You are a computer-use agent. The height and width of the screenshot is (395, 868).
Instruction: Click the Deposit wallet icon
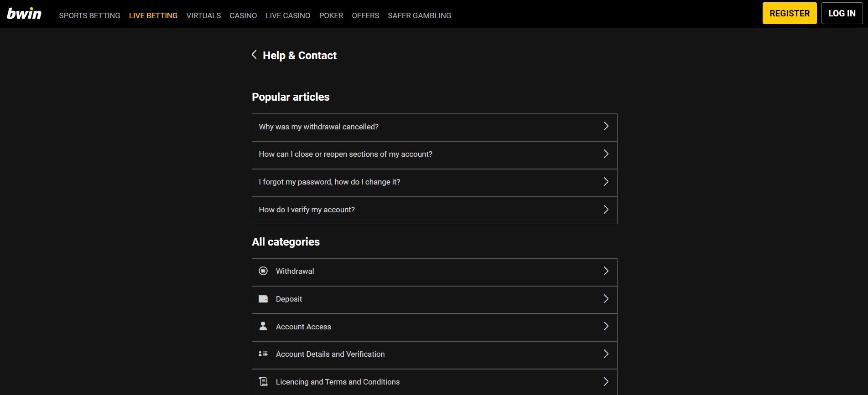pos(263,299)
